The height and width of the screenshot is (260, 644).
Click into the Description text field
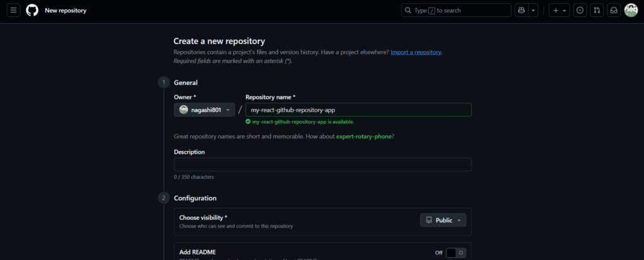pos(322,164)
